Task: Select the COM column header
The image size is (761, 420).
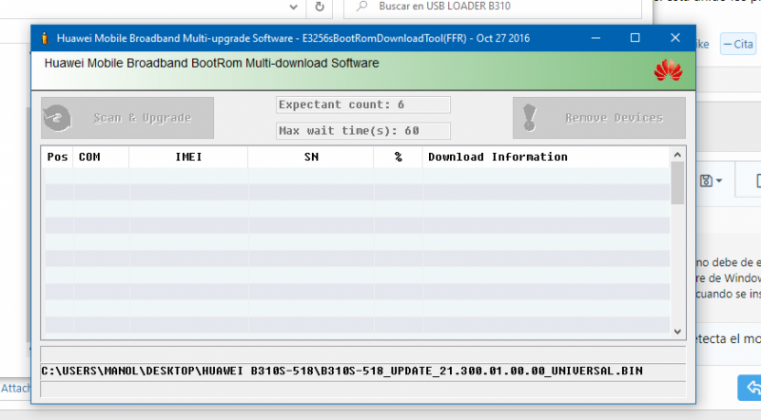Action: coord(100,157)
